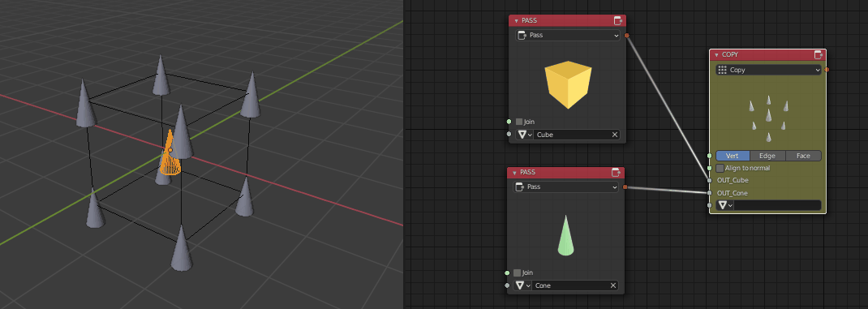This screenshot has height=309, width=868.
Task: Click the header icon on the Cone PASS node
Action: (x=617, y=172)
